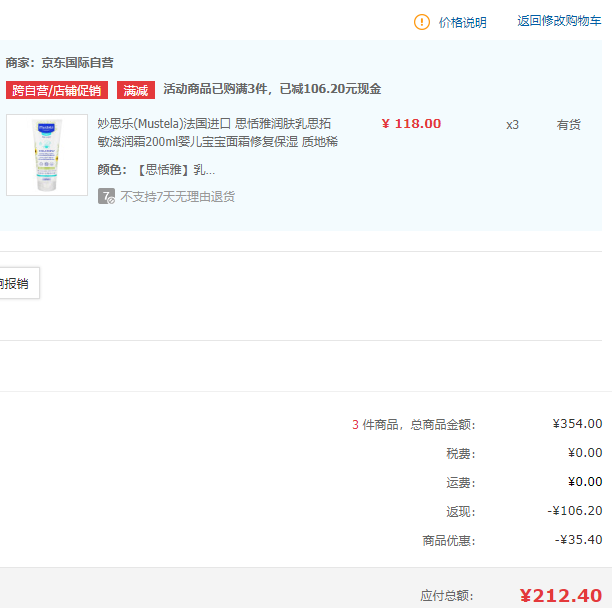This screenshot has width=612, height=608.
Task: Click the 7-day no-return policy icon
Action: click(x=106, y=196)
